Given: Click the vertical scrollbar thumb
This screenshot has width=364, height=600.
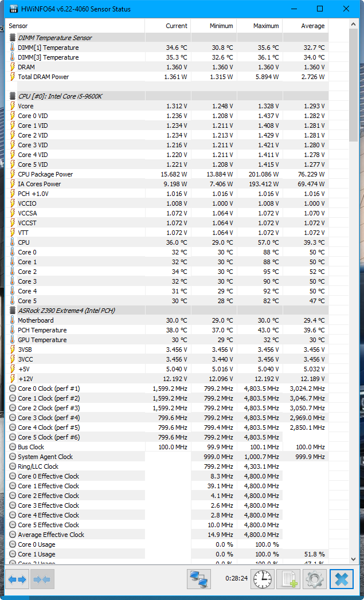Looking at the screenshot, I should [353, 85].
